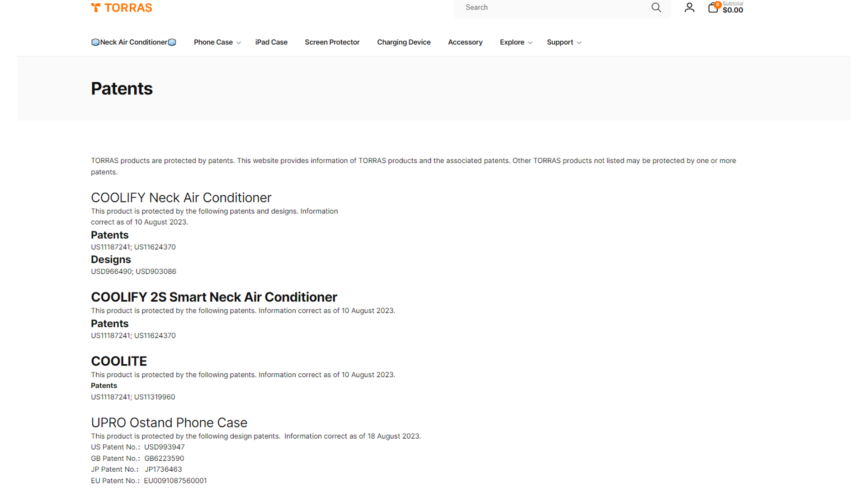The width and height of the screenshot is (868, 488).
Task: Expand the Explore dropdown
Action: coord(516,42)
